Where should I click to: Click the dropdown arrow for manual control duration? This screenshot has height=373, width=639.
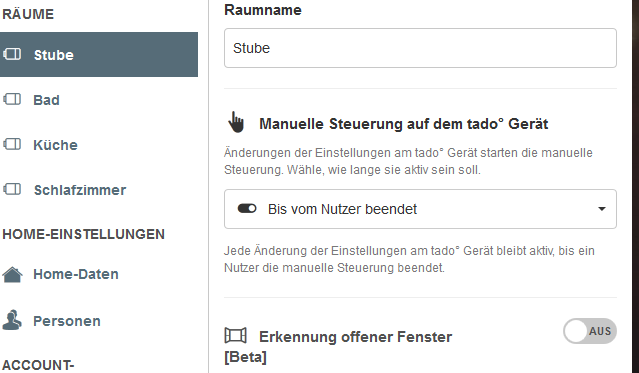(602, 209)
